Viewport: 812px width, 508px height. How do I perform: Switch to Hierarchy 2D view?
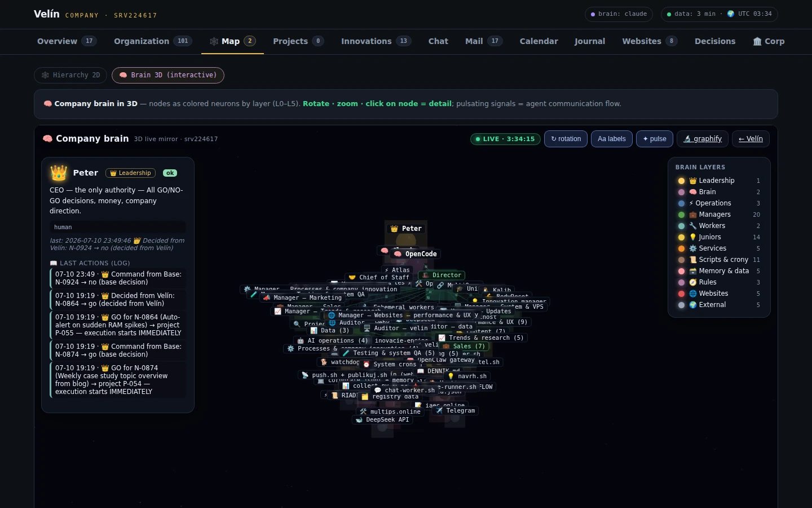[x=70, y=75]
